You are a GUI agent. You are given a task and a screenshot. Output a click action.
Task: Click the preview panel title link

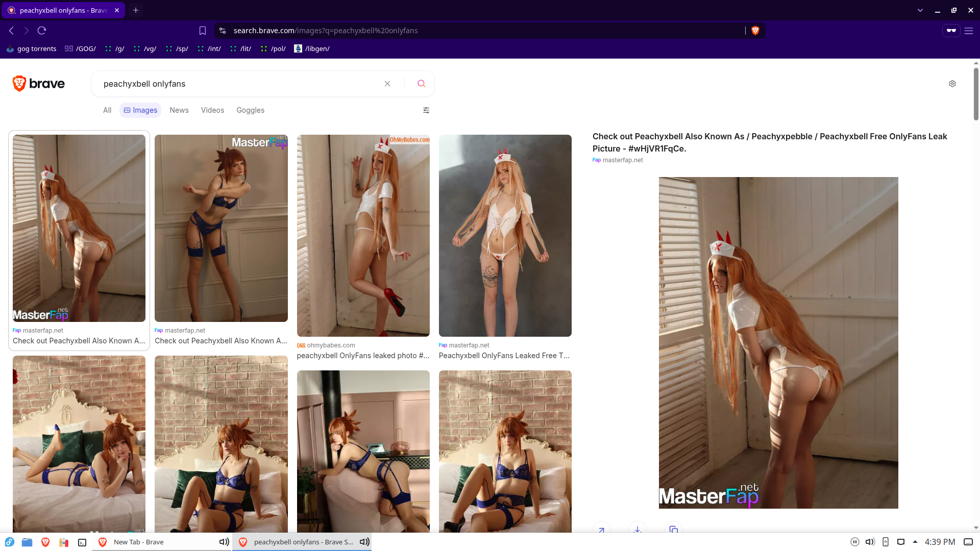coord(770,142)
